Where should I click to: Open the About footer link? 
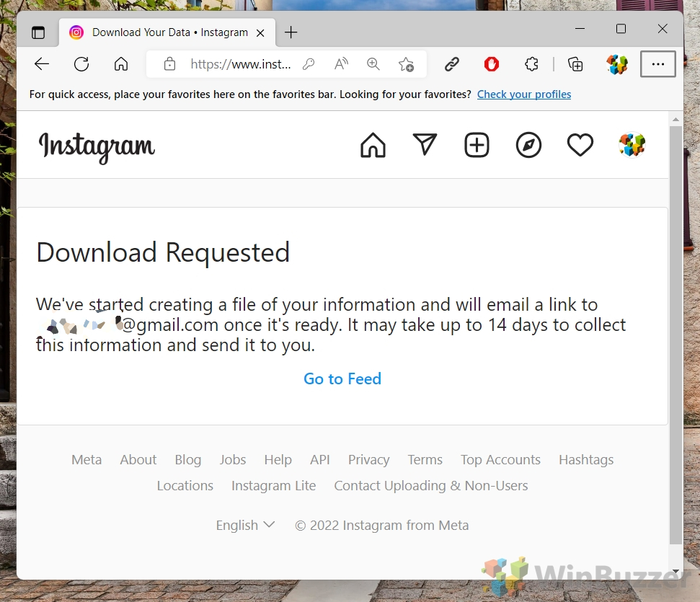138,459
